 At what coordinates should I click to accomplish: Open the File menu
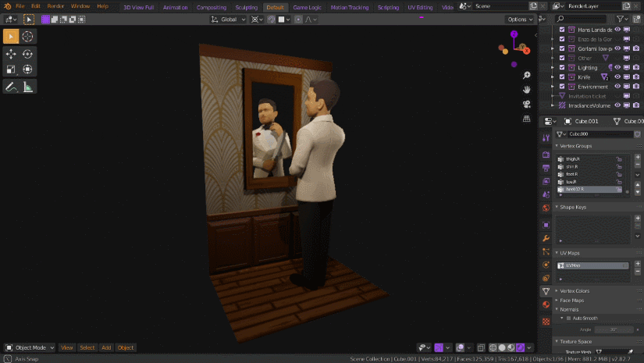tap(20, 6)
